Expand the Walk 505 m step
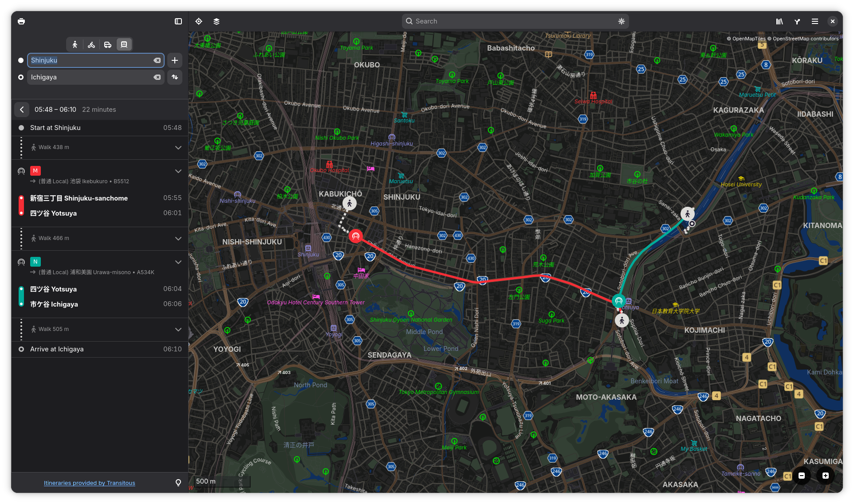This screenshot has height=504, width=854. [x=178, y=329]
